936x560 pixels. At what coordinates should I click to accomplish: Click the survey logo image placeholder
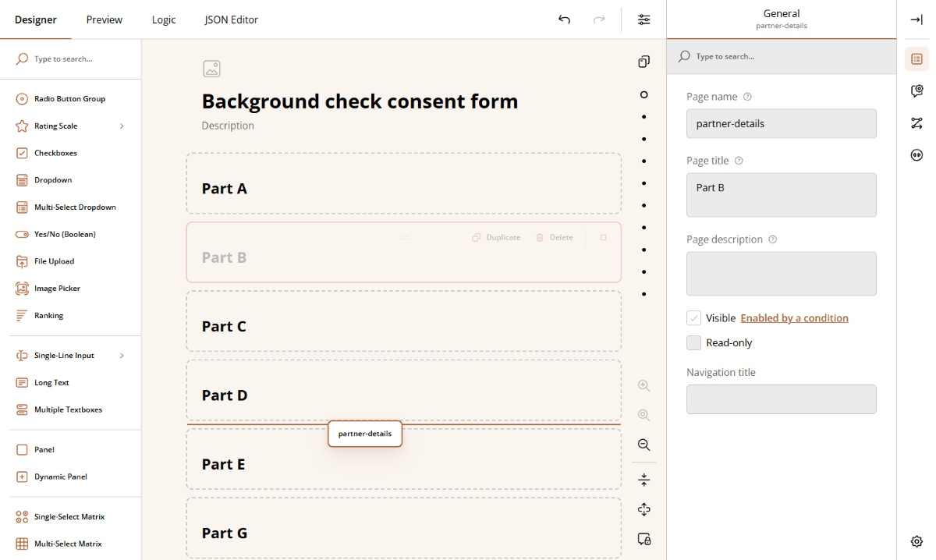(x=211, y=69)
